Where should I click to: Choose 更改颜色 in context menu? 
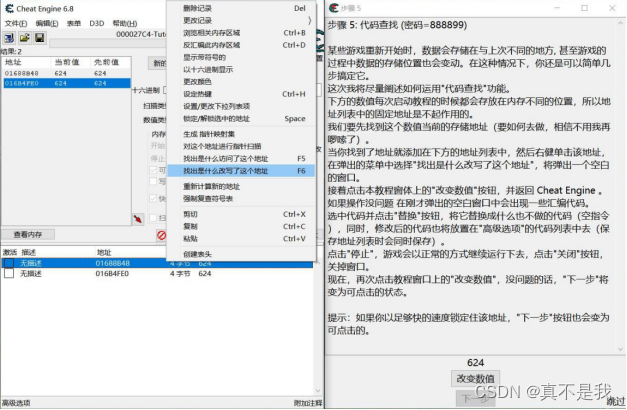click(241, 82)
